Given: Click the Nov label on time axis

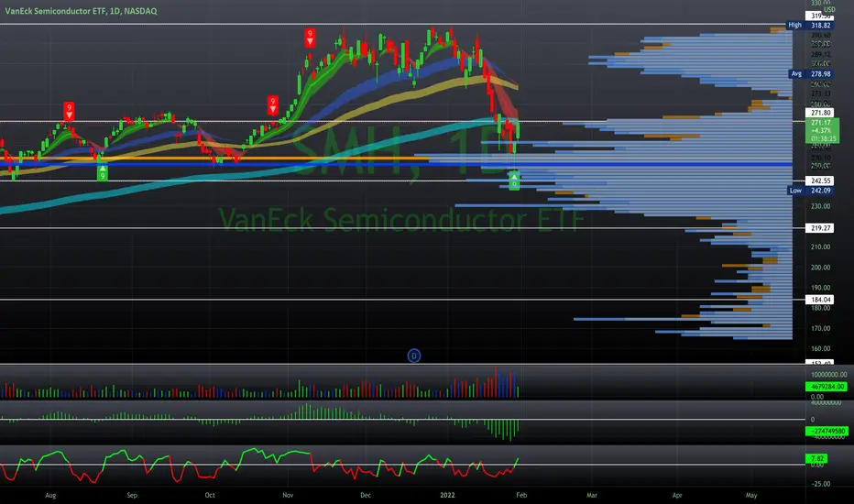Looking at the screenshot, I should tap(288, 495).
